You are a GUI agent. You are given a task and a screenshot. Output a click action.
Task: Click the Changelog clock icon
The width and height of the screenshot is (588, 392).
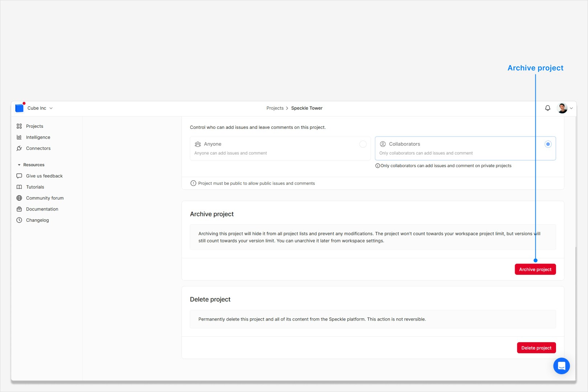(19, 220)
